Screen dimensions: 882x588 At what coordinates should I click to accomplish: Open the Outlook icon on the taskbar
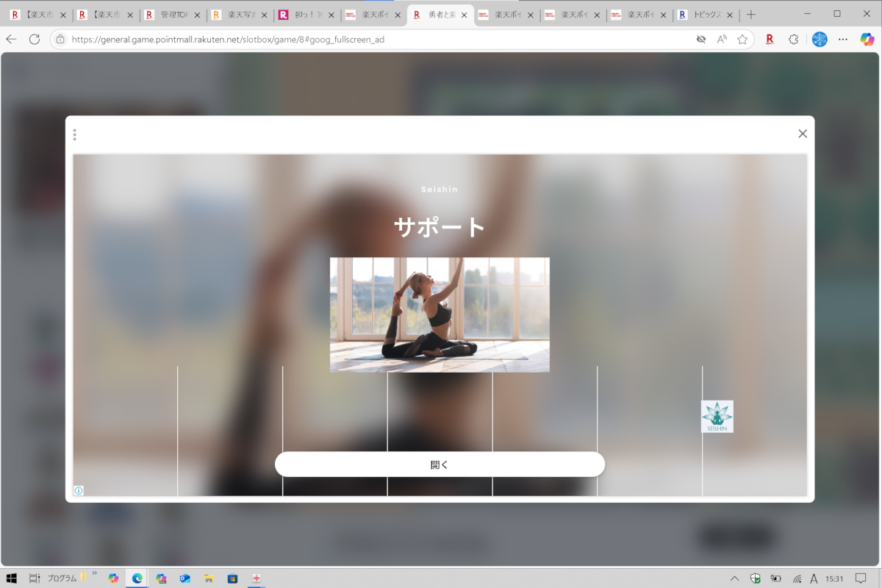tap(185, 578)
